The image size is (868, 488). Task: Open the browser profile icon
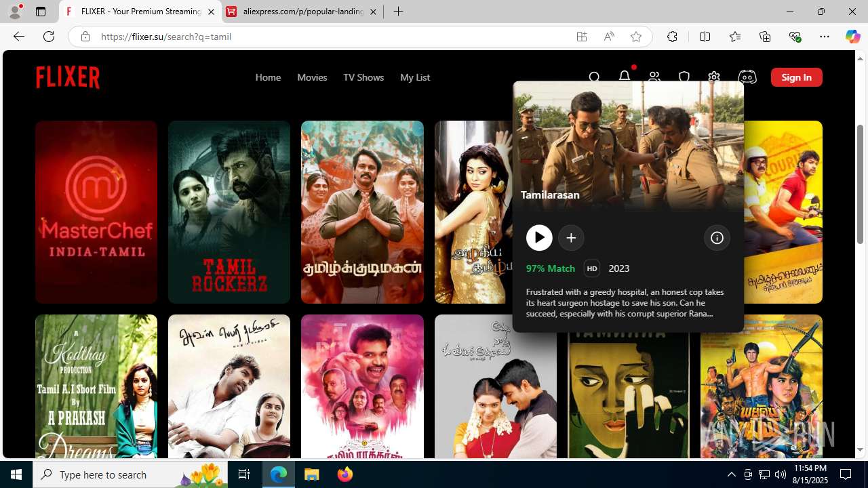coord(15,12)
